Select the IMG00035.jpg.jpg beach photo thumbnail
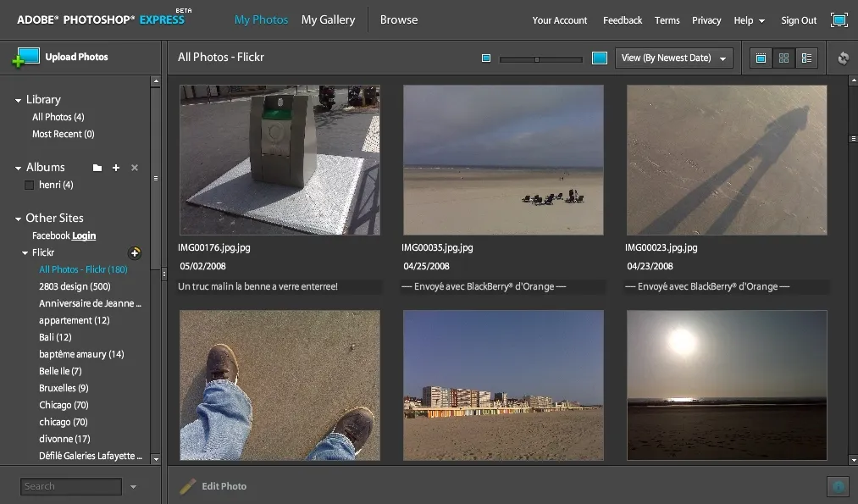Screen dimensions: 858x504 [x=503, y=160]
